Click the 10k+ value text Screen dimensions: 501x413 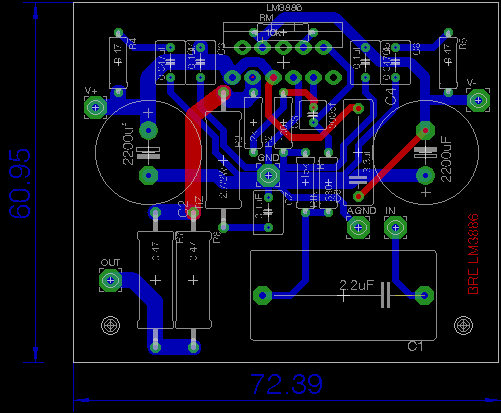pyautogui.click(x=276, y=33)
